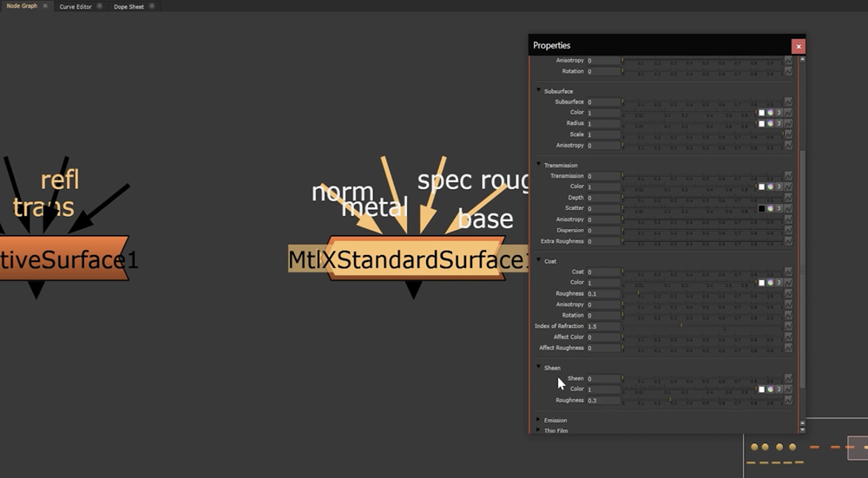Screen dimensions: 868x478
Task: Expand the Emission section
Action: 538,420
